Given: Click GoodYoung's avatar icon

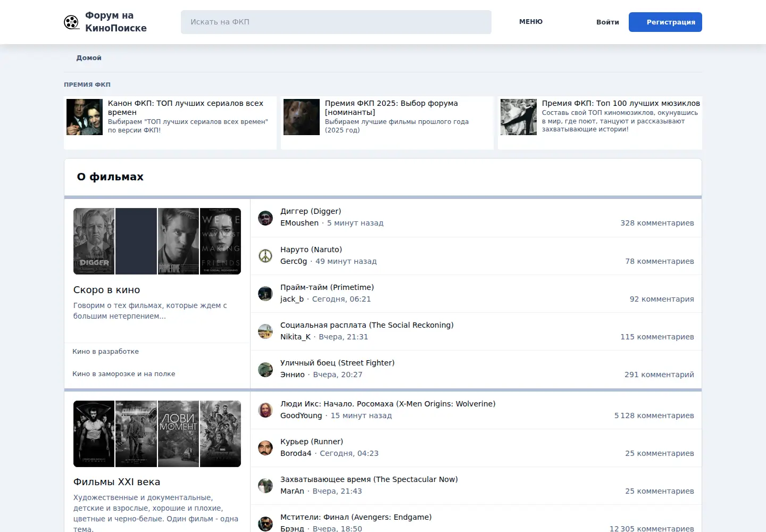Looking at the screenshot, I should [x=265, y=410].
